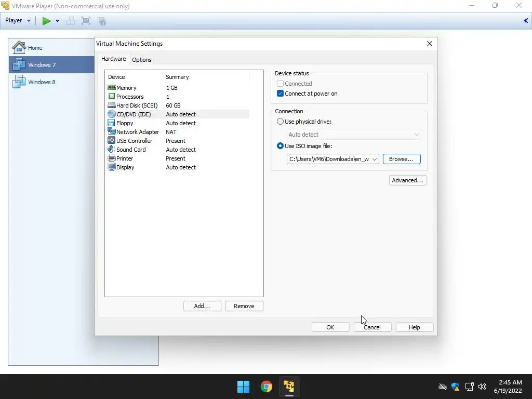This screenshot has width=532, height=399.
Task: Select Use physical drive radio button
Action: pos(280,122)
